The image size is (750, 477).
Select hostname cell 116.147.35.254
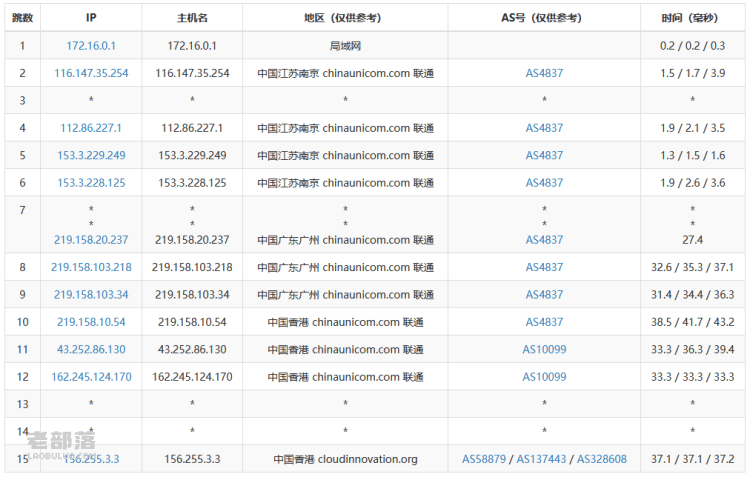(x=192, y=73)
